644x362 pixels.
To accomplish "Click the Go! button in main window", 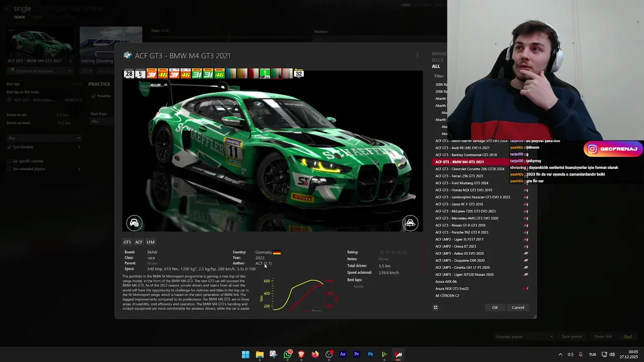I will (628, 337).
